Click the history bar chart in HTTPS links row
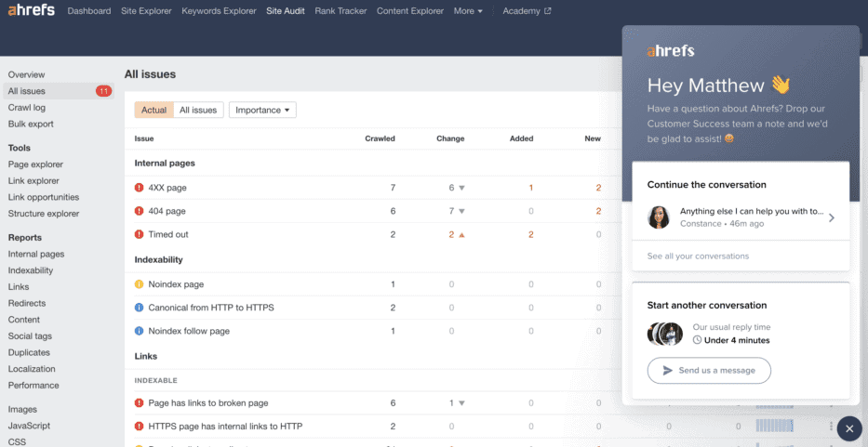The height and width of the screenshot is (447, 868). (x=774, y=426)
